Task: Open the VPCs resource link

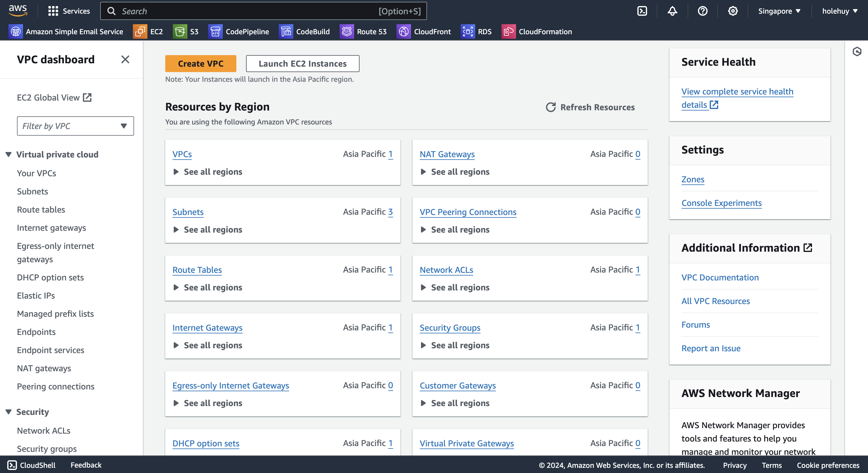Action: [x=182, y=154]
